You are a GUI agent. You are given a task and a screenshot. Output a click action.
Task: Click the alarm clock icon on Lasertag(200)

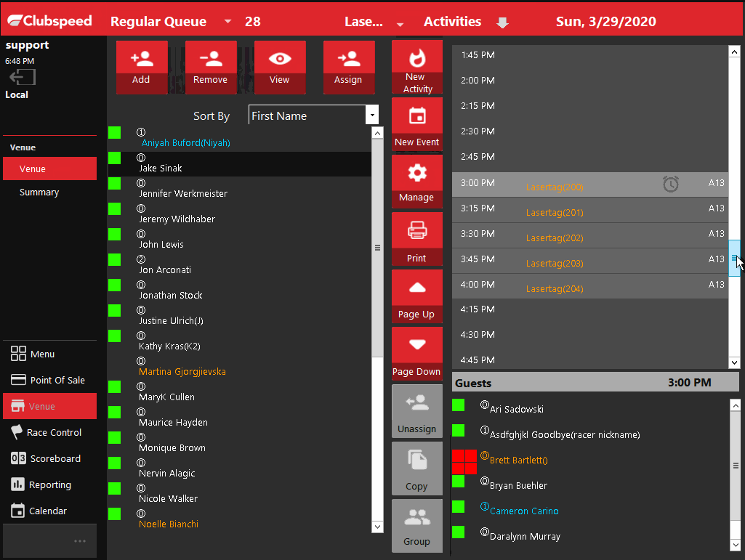coord(670,184)
